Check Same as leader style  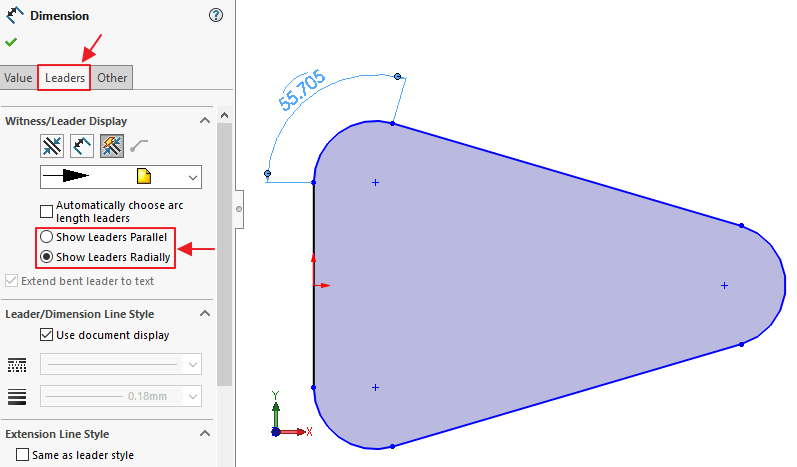pos(22,454)
